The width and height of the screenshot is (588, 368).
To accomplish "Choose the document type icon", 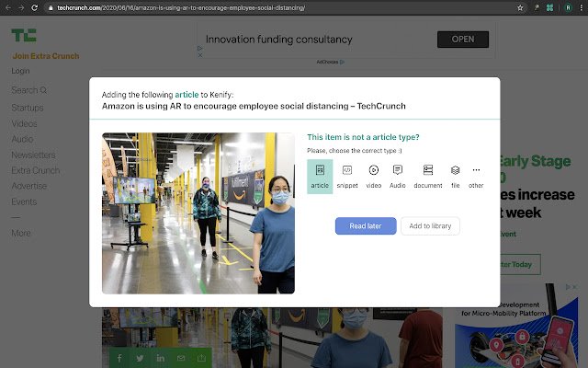I will pyautogui.click(x=428, y=176).
